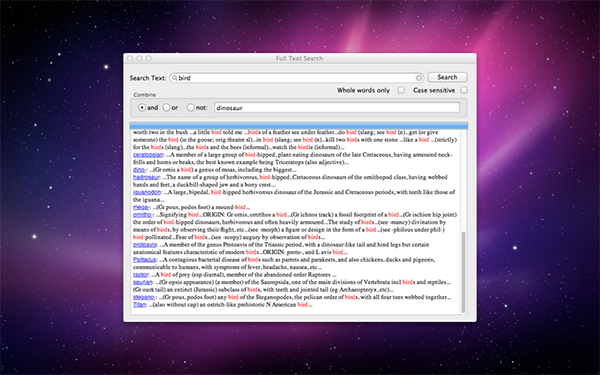Open the iguanodon entry link
The width and height of the screenshot is (600, 375).
click(147, 192)
